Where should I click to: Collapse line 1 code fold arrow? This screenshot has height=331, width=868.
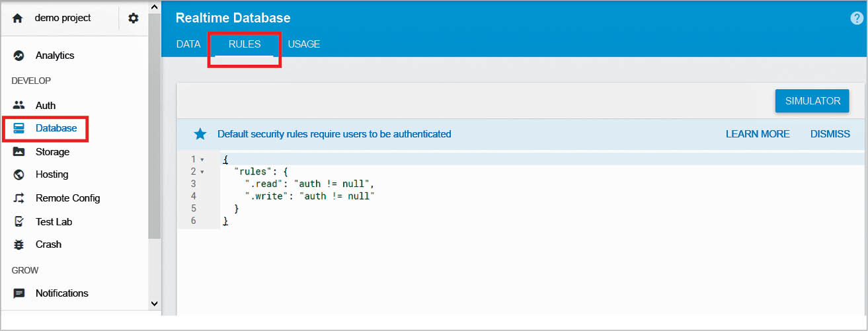click(x=202, y=160)
